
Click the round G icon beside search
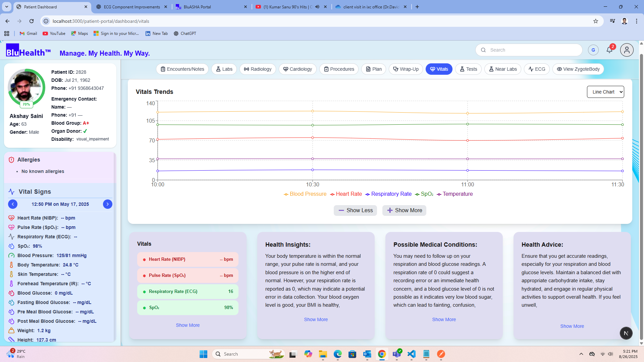[x=593, y=50]
